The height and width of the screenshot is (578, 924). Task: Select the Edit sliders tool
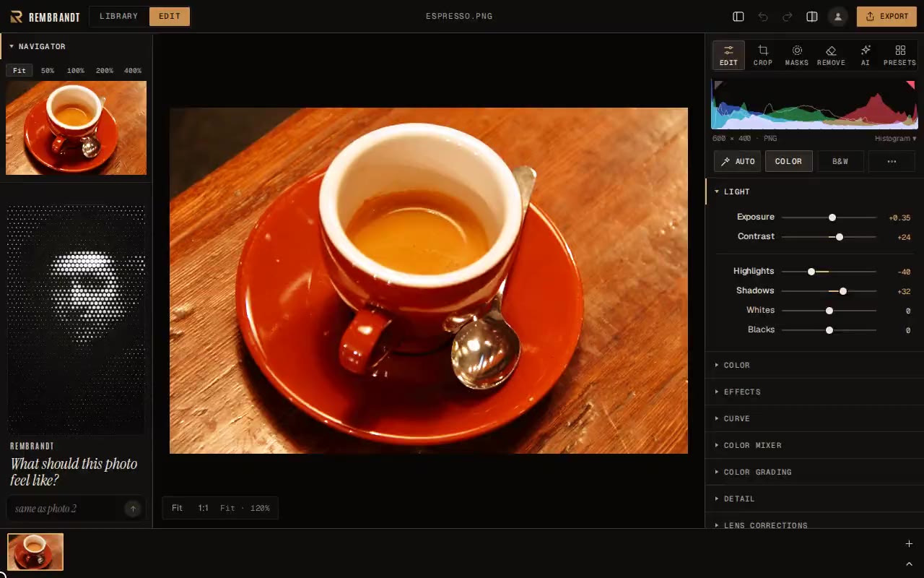click(728, 55)
